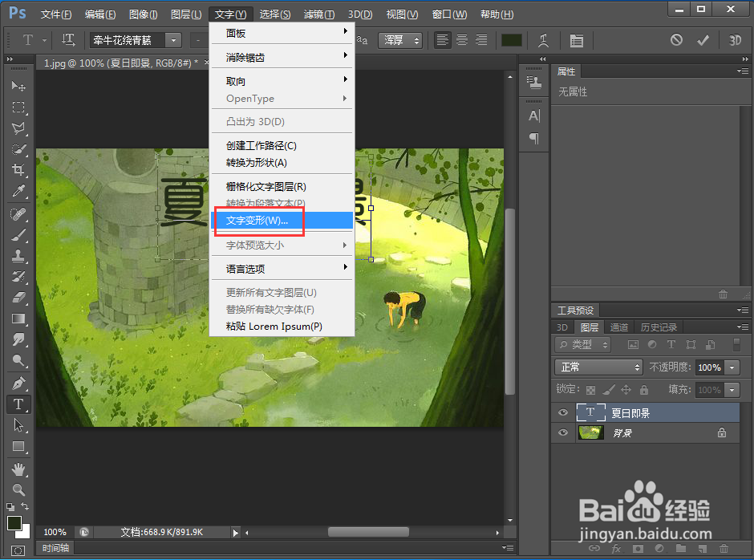Select the Healing Brush tool
754x560 pixels.
18,213
